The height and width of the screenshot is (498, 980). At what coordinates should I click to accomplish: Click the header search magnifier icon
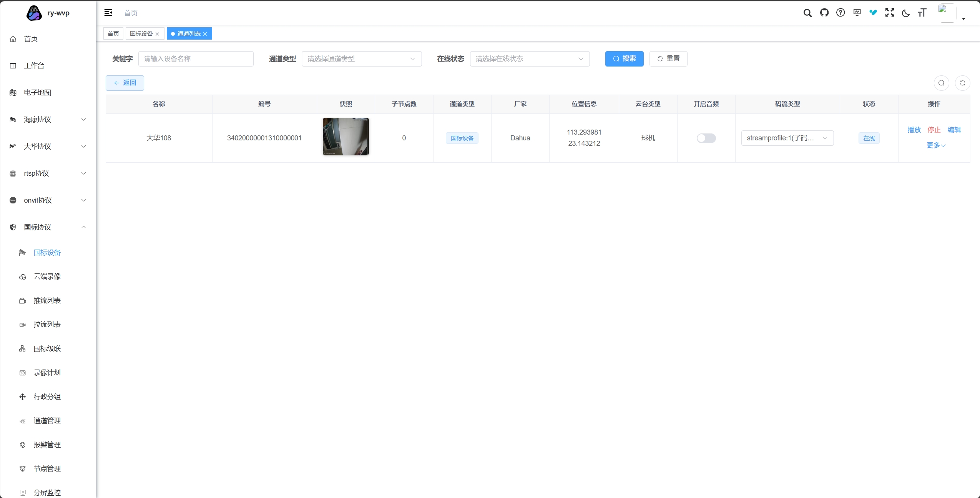coord(807,13)
